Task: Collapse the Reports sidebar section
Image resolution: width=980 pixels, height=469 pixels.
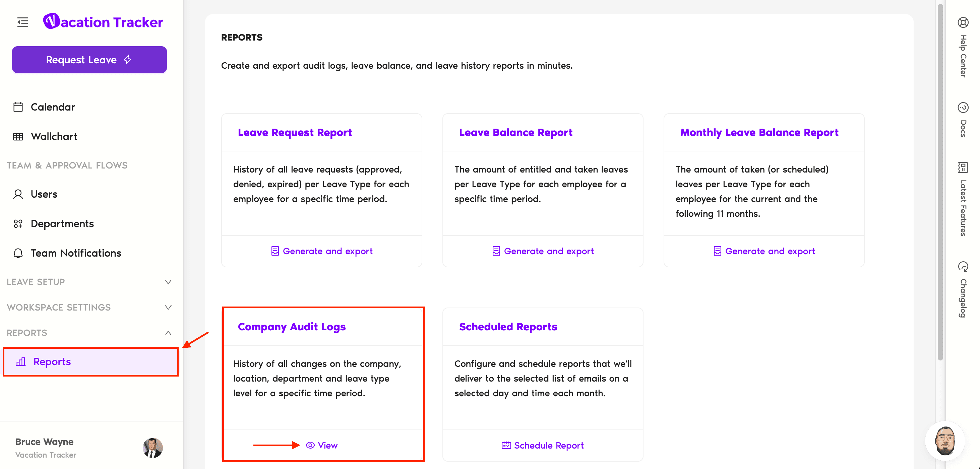Action: [168, 333]
